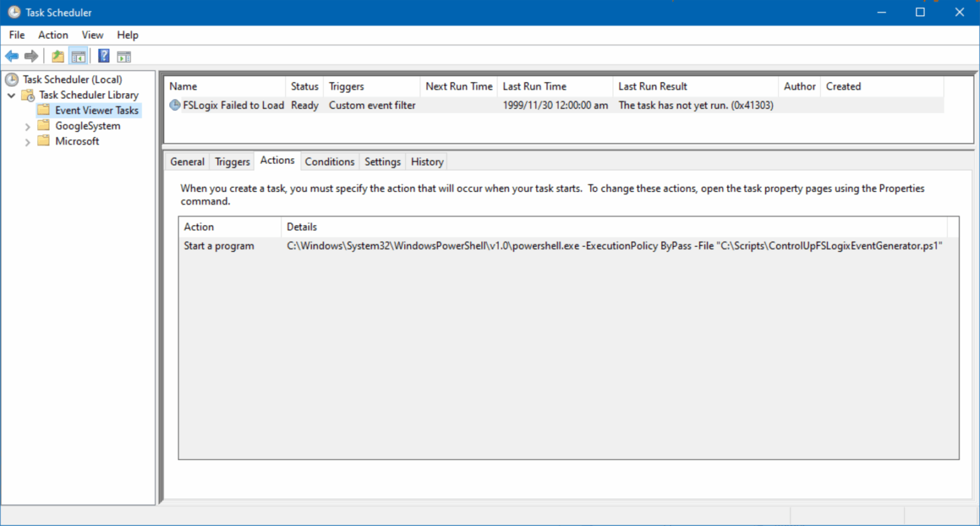Click the Forward navigation arrow

point(31,55)
